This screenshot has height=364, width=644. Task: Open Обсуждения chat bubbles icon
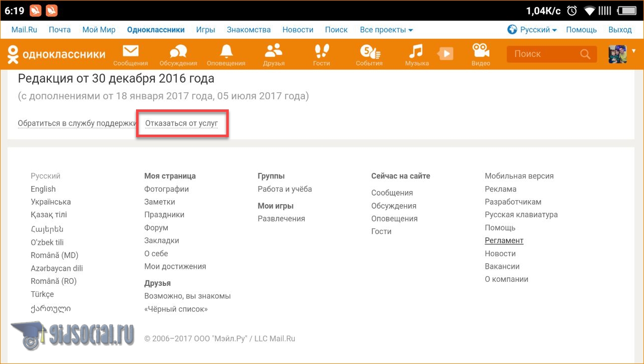tap(178, 51)
